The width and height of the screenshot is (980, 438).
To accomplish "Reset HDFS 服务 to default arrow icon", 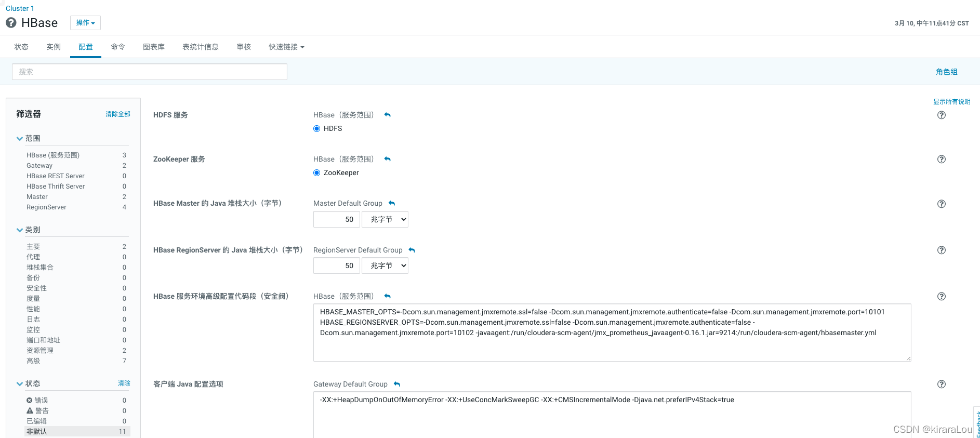I will (x=387, y=115).
